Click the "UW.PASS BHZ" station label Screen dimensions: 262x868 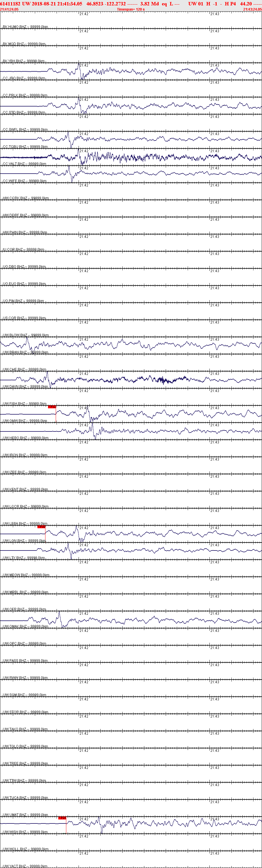tap(14, 661)
